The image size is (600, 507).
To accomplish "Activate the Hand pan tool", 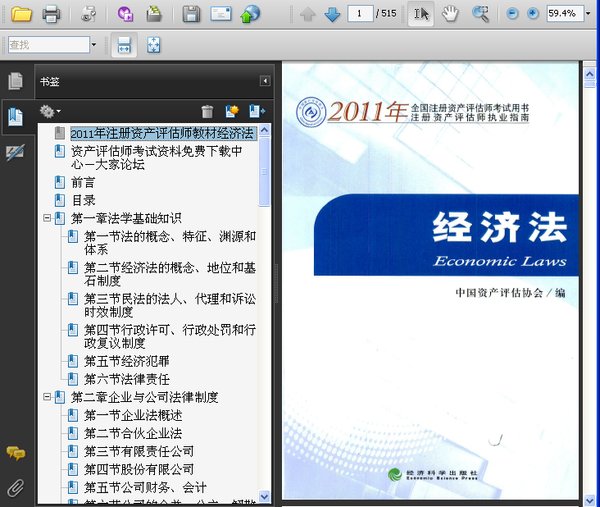I will click(x=450, y=14).
